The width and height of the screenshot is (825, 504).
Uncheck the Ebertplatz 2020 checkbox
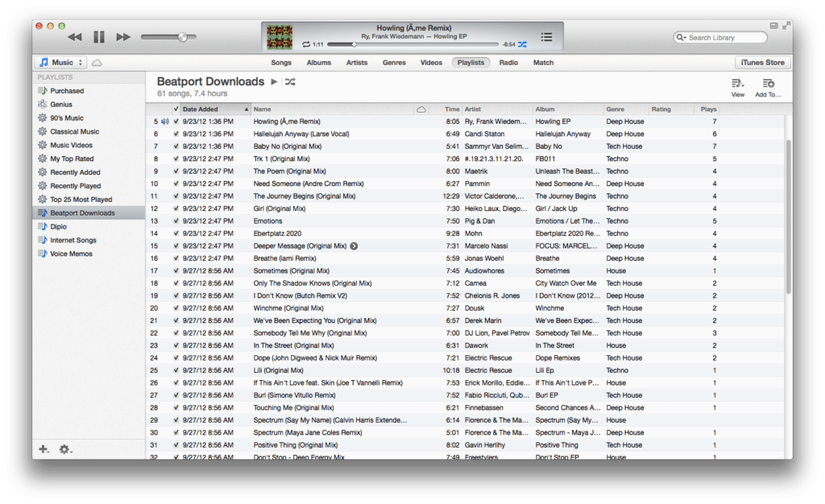[x=176, y=233]
